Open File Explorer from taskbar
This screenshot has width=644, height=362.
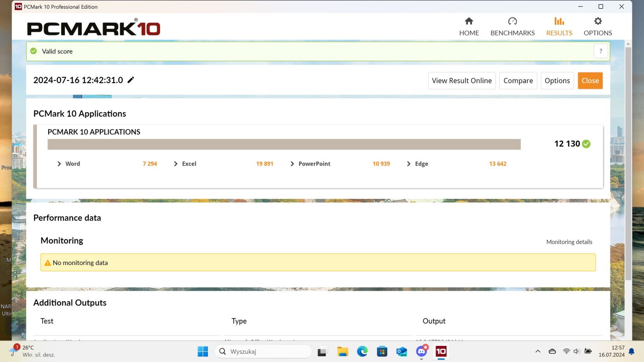(x=342, y=351)
